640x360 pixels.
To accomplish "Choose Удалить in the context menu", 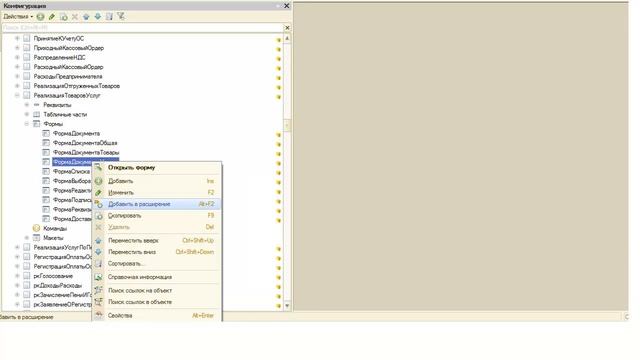I will click(x=157, y=227).
